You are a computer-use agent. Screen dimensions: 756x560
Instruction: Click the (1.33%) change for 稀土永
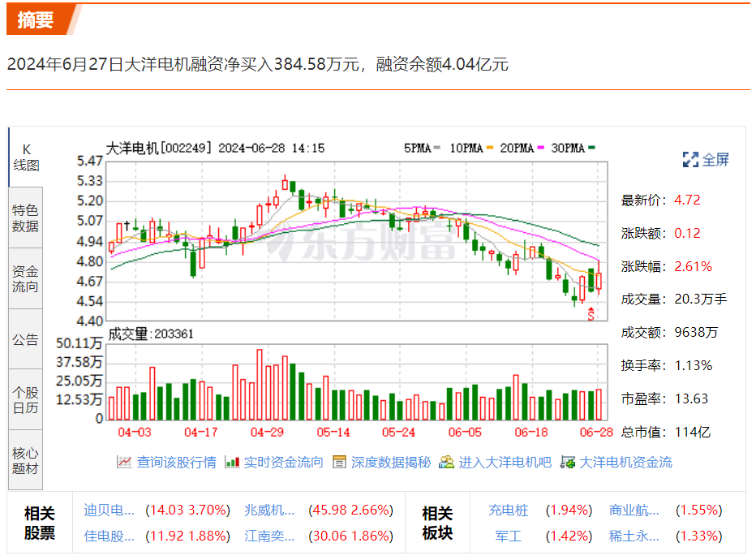[699, 536]
